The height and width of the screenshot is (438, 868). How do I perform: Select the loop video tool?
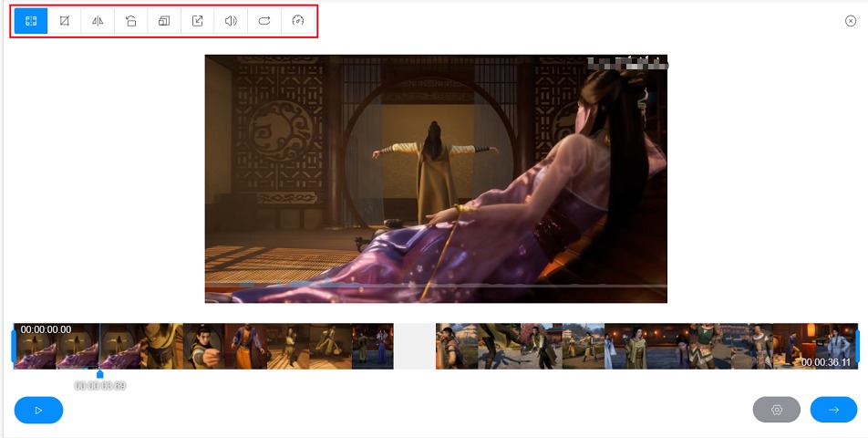click(264, 21)
